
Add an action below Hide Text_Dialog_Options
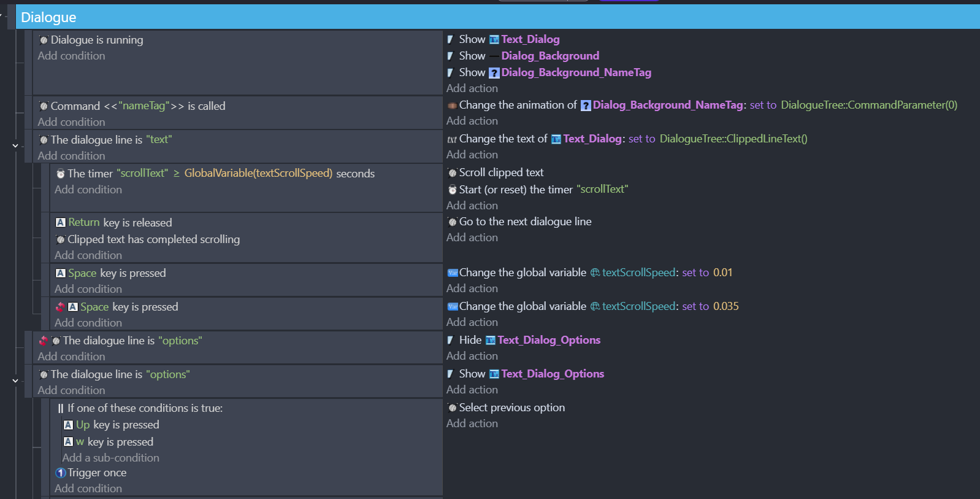click(472, 356)
